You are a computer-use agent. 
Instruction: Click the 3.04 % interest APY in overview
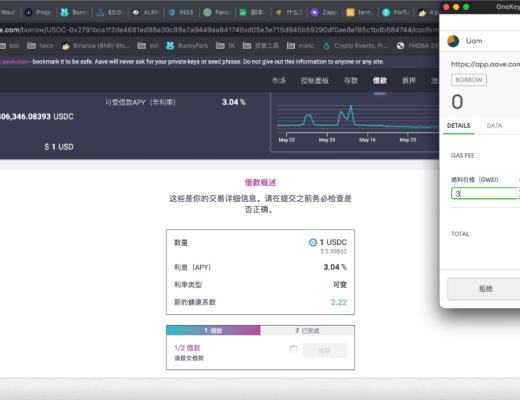click(335, 267)
